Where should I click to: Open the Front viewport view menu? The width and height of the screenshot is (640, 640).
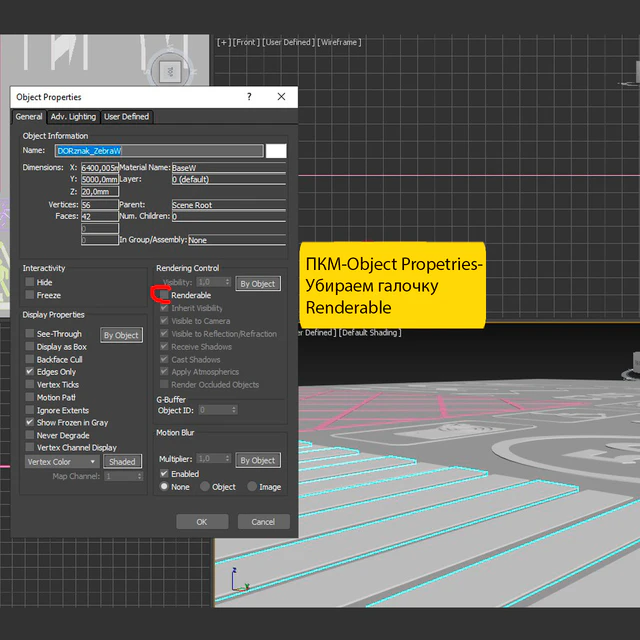click(246, 42)
